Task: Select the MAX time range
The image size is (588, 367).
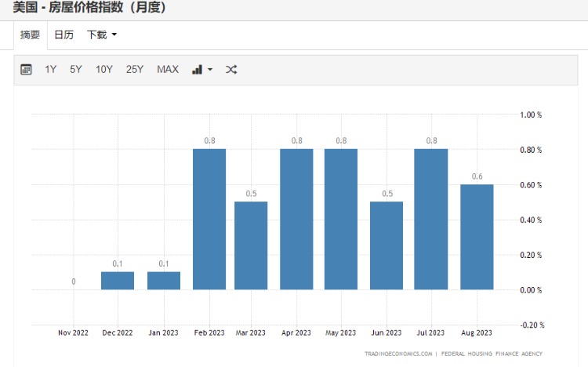Action: pyautogui.click(x=168, y=70)
